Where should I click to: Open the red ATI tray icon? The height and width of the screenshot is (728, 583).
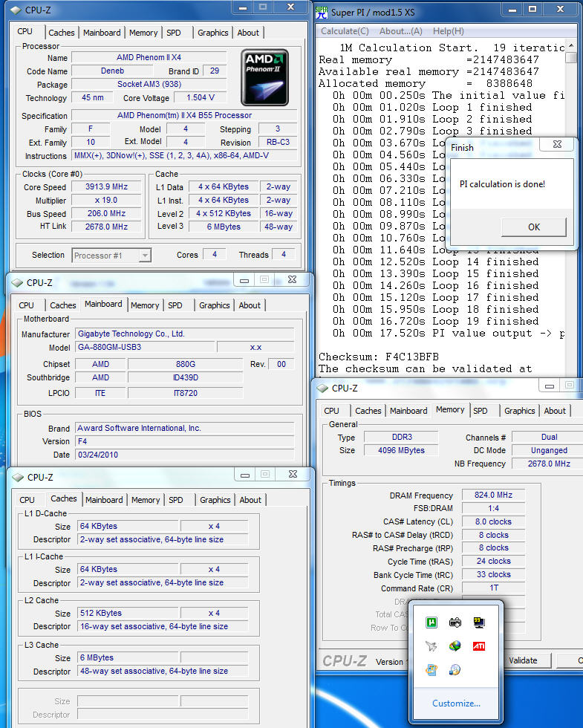479,646
